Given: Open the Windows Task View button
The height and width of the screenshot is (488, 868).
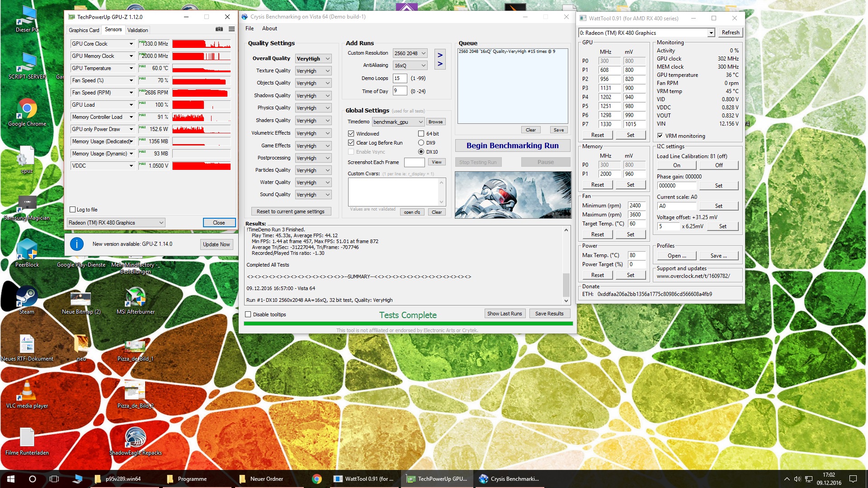Looking at the screenshot, I should coord(54,479).
